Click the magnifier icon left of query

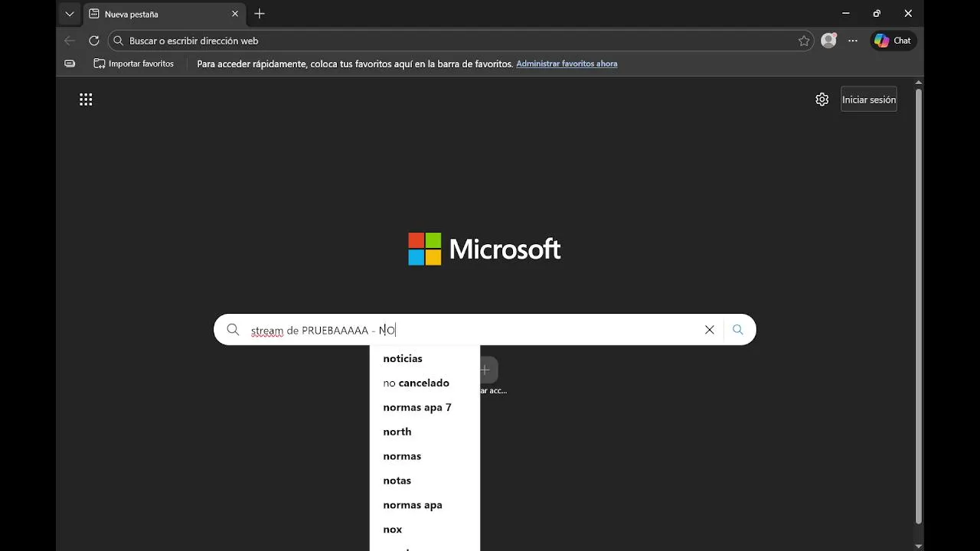[233, 330]
